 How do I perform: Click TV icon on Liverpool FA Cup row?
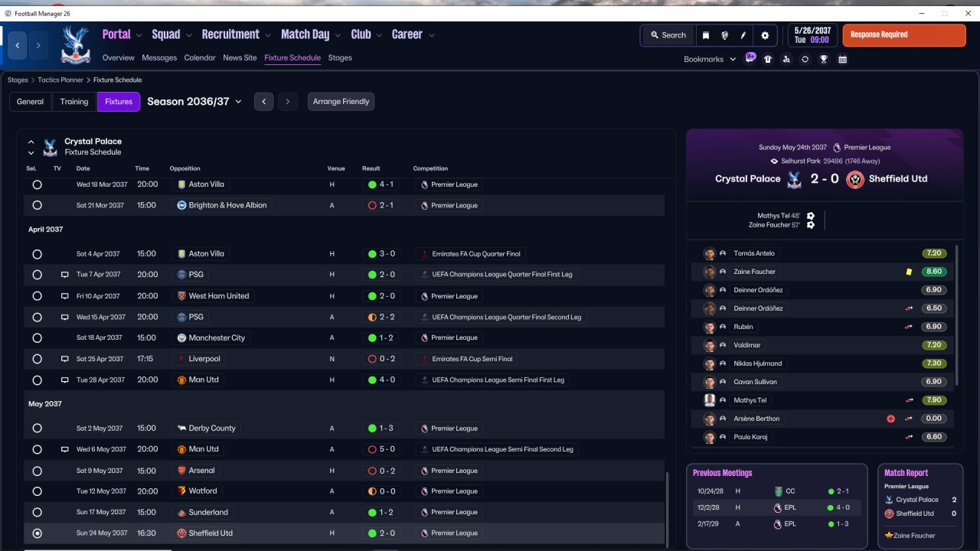tap(65, 359)
